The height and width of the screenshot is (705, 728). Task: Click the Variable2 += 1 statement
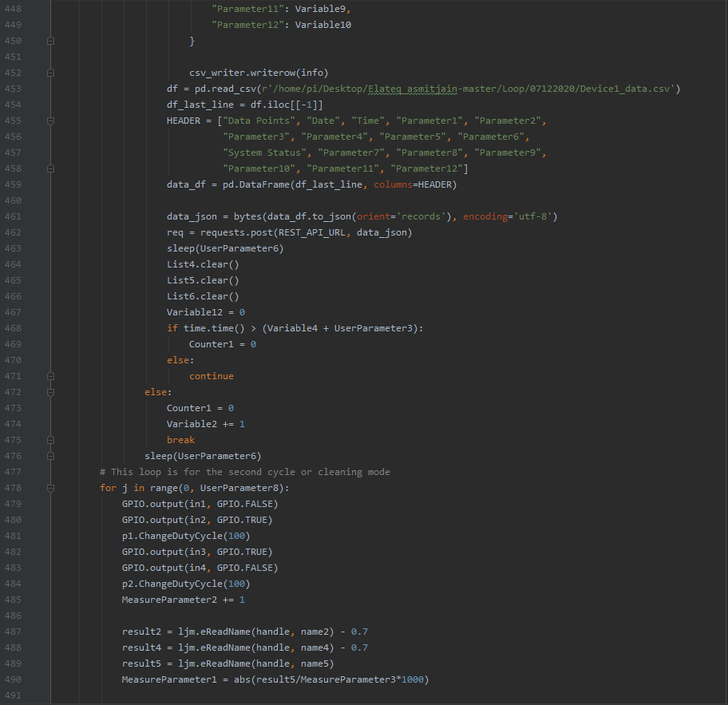206,424
